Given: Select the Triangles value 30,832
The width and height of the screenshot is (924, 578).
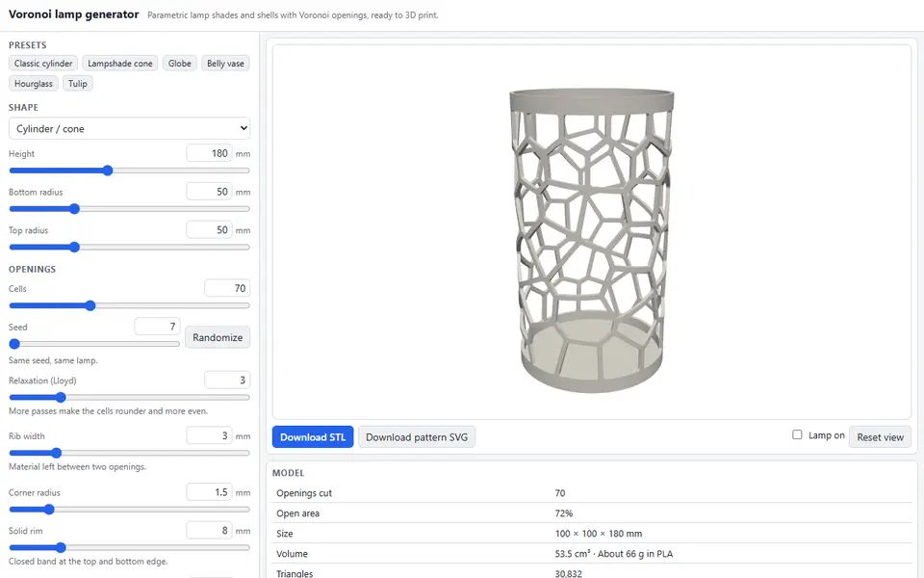Looking at the screenshot, I should point(568,573).
